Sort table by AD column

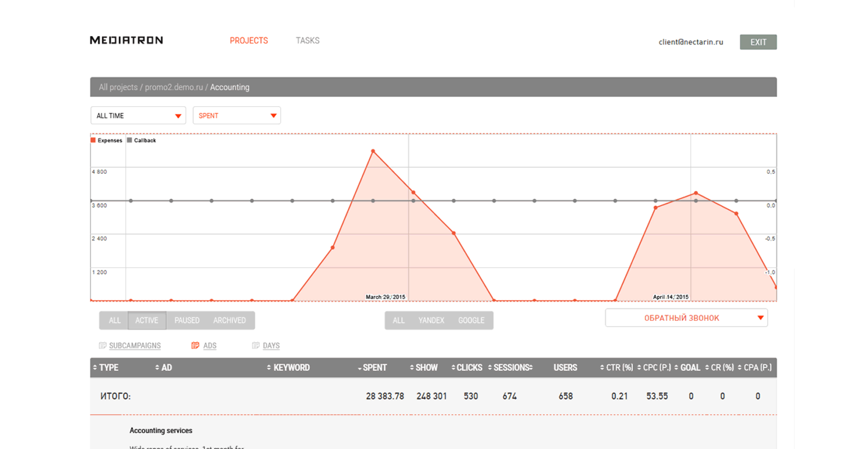164,368
